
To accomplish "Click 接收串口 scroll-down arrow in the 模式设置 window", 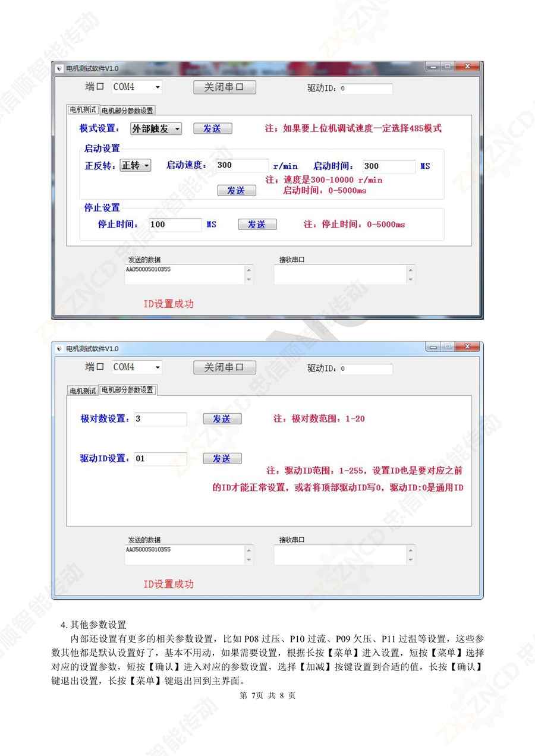I will pos(411,279).
